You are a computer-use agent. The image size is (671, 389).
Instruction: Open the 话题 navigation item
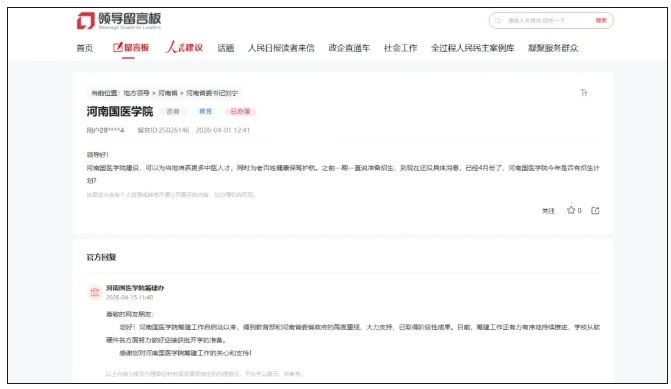(x=226, y=48)
